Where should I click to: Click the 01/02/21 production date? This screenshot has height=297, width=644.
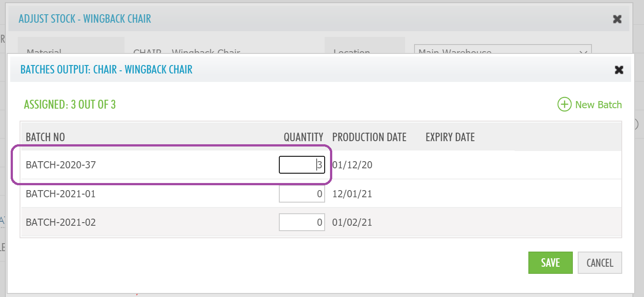click(352, 222)
